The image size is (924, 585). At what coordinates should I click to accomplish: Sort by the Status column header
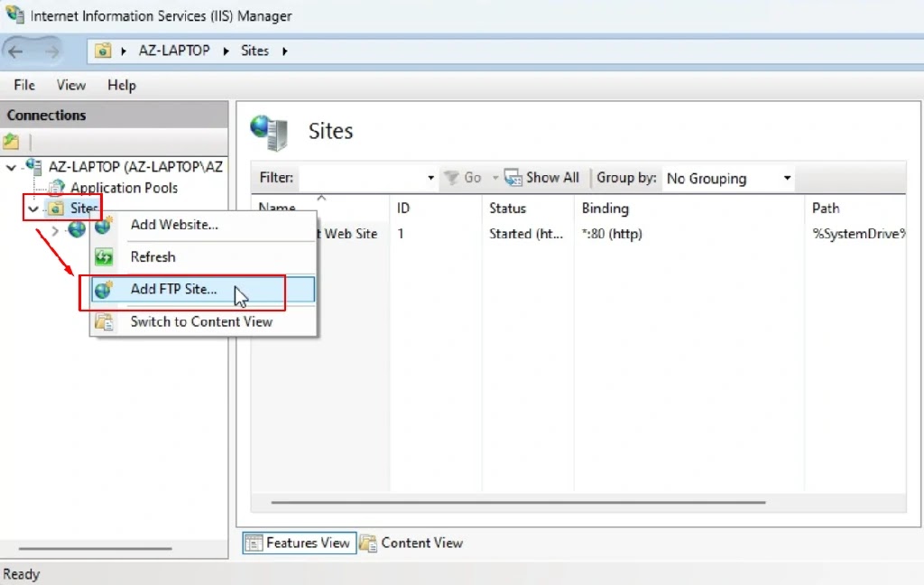pos(528,209)
